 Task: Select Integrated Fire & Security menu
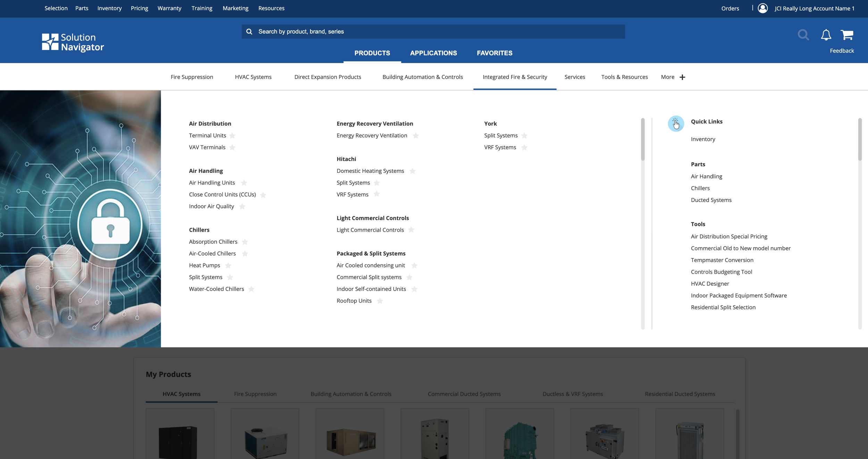515,77
